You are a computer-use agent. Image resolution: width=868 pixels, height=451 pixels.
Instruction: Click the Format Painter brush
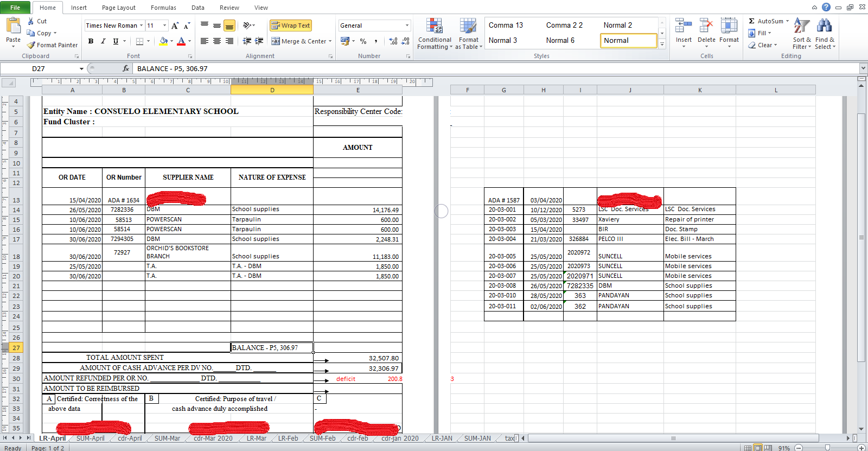coord(53,45)
